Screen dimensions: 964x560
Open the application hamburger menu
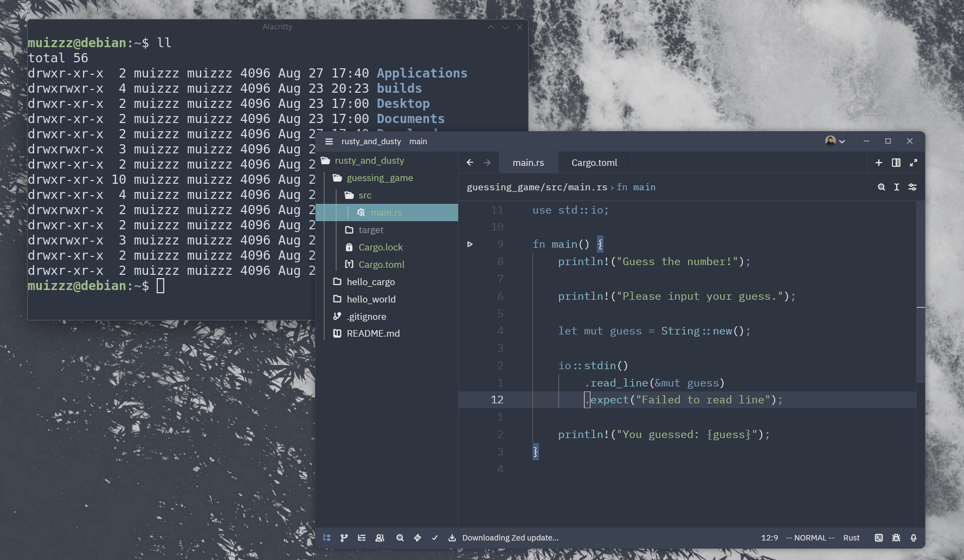click(329, 141)
